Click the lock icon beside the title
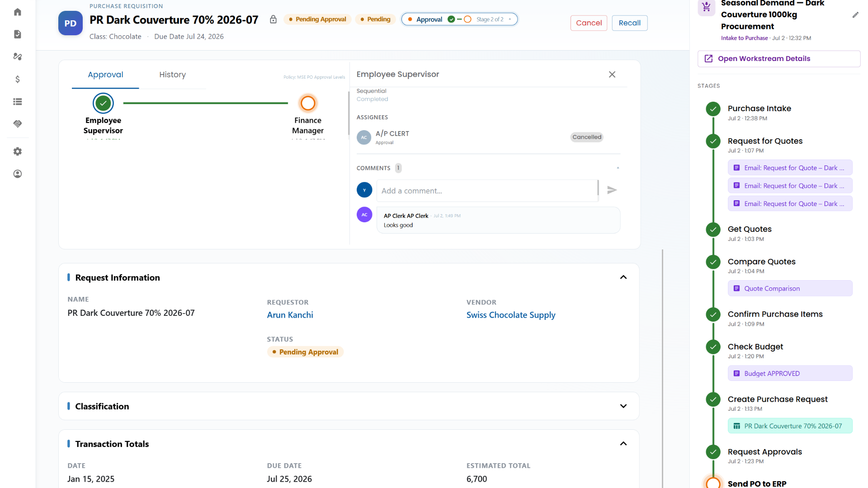868x488 pixels. point(273,19)
